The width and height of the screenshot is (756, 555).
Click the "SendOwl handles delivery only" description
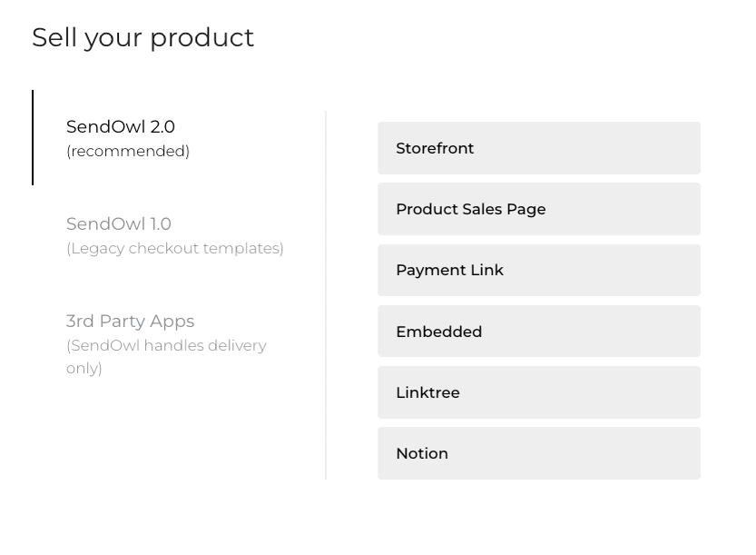pyautogui.click(x=166, y=357)
